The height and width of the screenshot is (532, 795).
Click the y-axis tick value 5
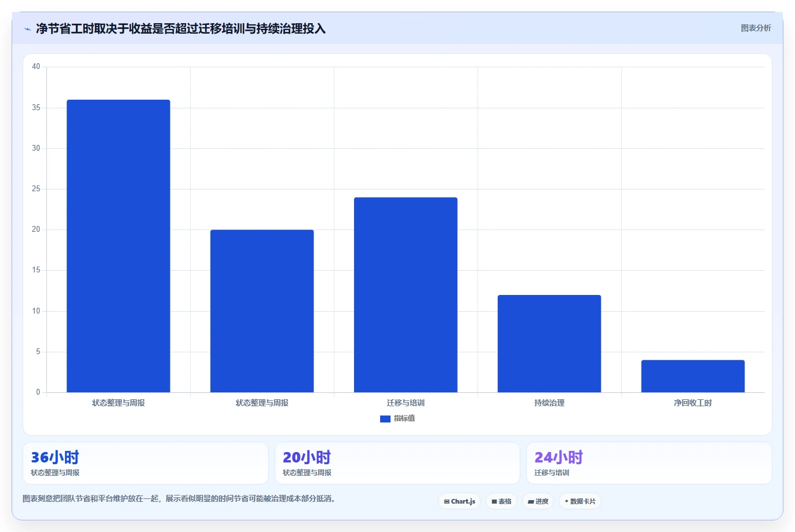[x=38, y=352]
